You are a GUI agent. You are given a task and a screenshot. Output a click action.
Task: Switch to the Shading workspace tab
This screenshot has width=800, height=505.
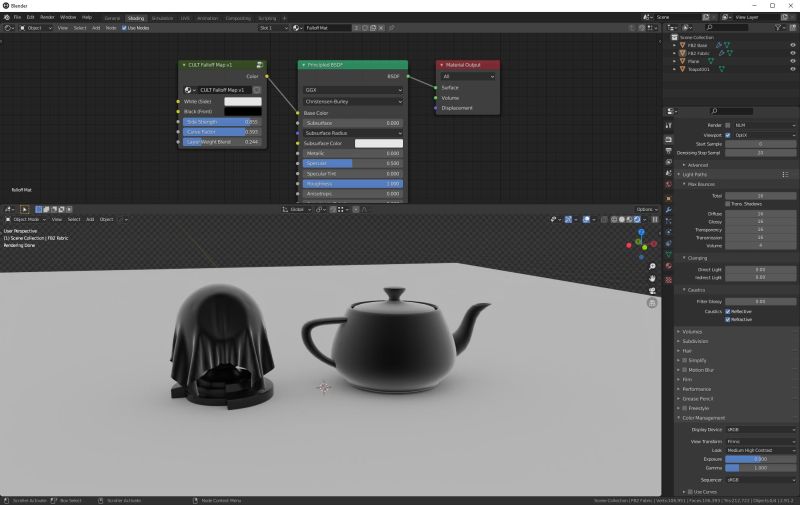point(136,18)
